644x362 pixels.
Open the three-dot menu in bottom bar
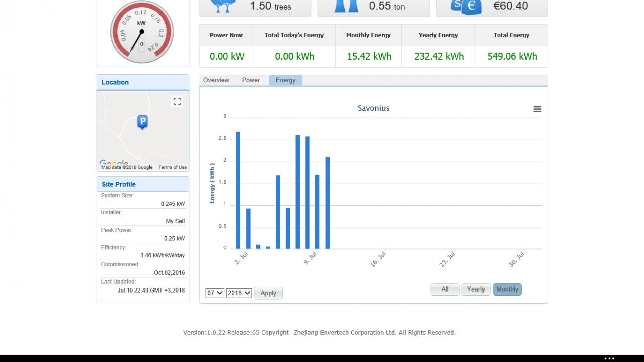pos(609,358)
